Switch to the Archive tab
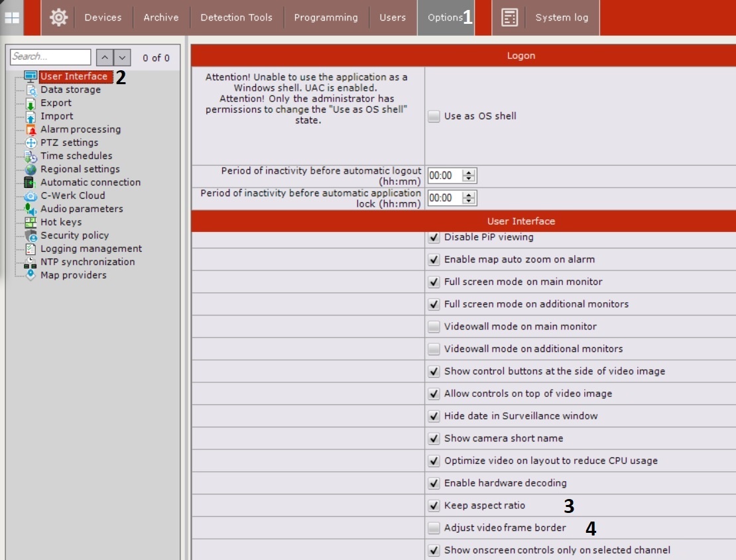Screen dimensions: 736x560 coord(161,18)
